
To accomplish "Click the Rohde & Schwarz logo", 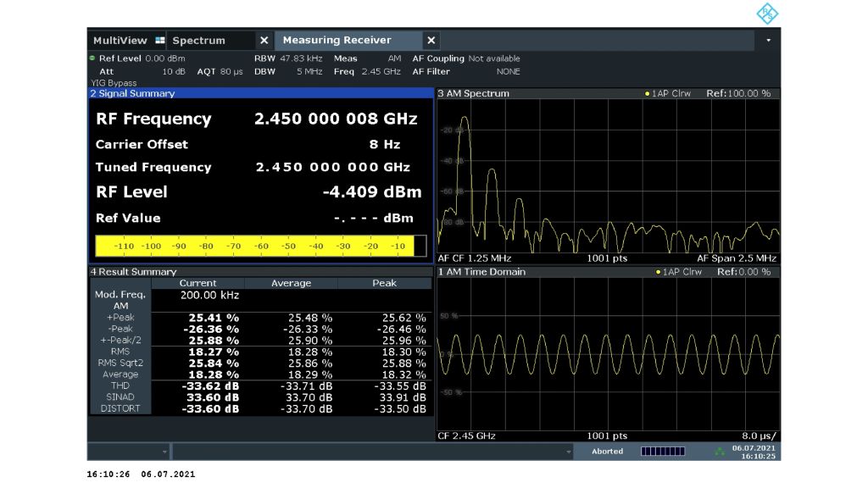I will (x=766, y=14).
